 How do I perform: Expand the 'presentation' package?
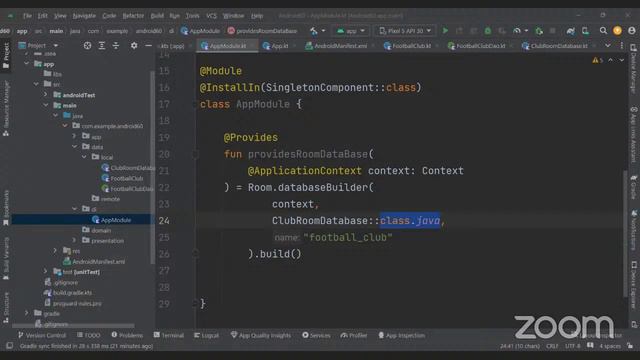tap(74, 240)
